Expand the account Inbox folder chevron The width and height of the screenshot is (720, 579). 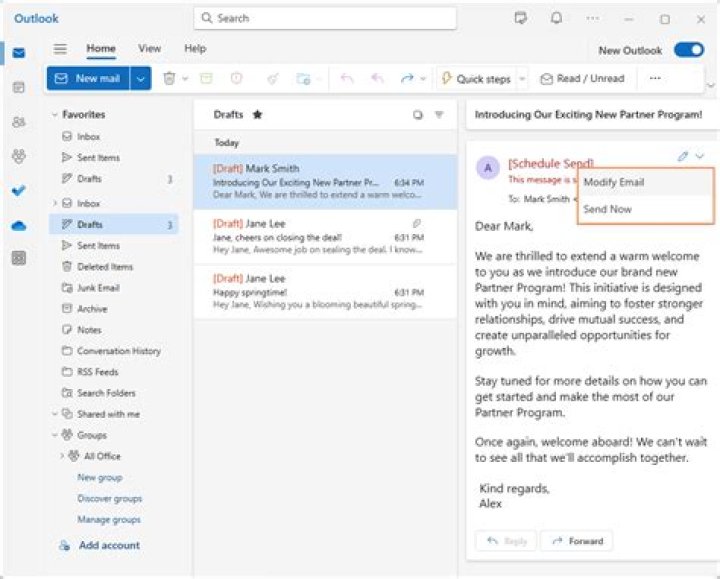click(x=55, y=203)
